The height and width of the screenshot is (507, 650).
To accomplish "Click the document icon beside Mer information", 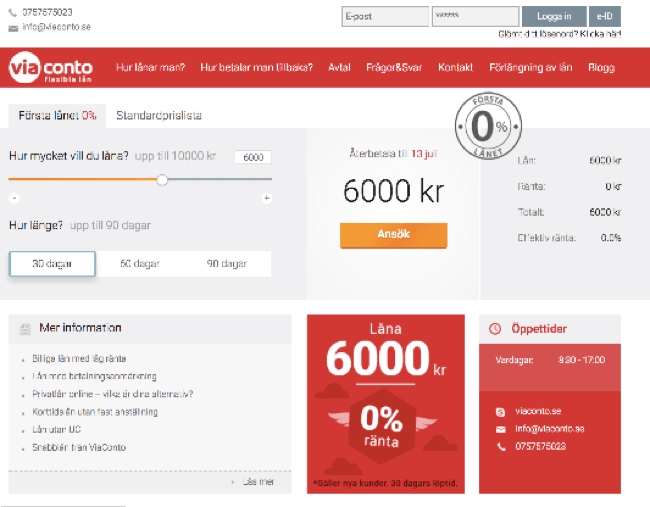I will (25, 329).
